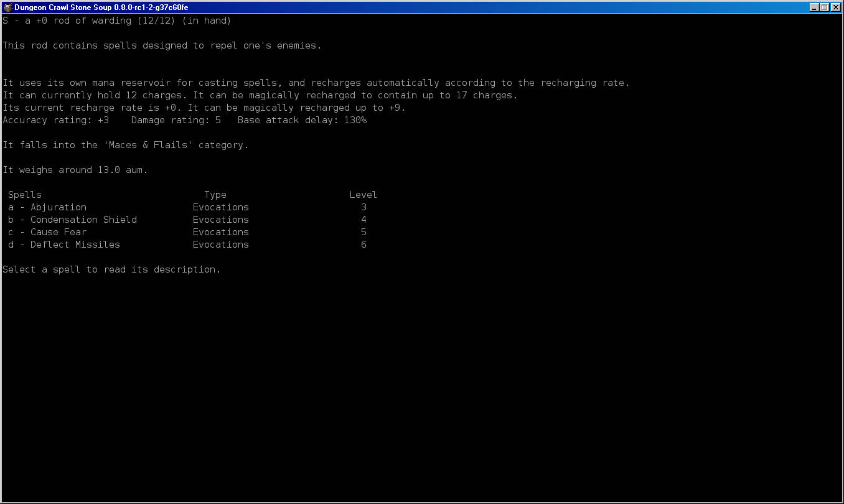The image size is (844, 504).
Task: Minimize the Dungeon Crawl Stone Soup window
Action: click(x=814, y=7)
